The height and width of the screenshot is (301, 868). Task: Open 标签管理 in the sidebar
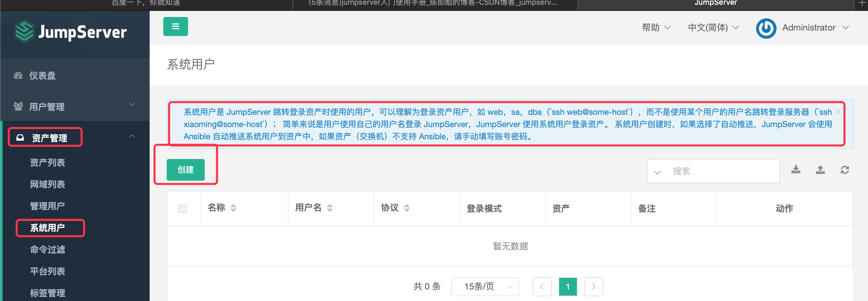pos(48,293)
